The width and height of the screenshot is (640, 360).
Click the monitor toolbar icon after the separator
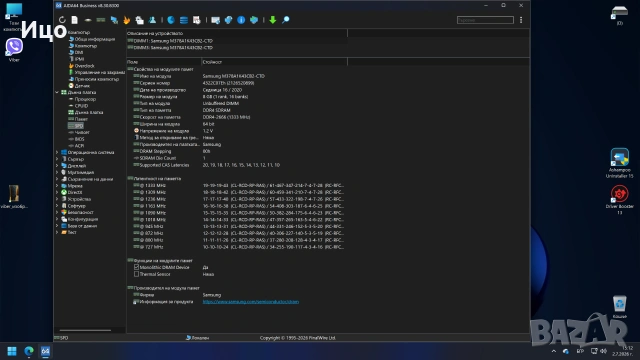[x=216, y=20]
